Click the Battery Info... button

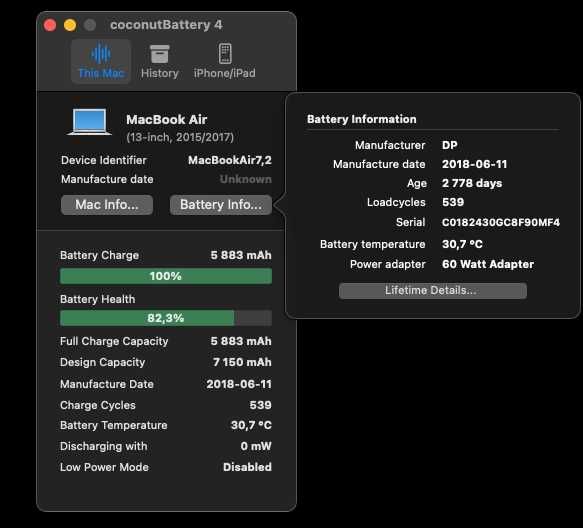[221, 205]
